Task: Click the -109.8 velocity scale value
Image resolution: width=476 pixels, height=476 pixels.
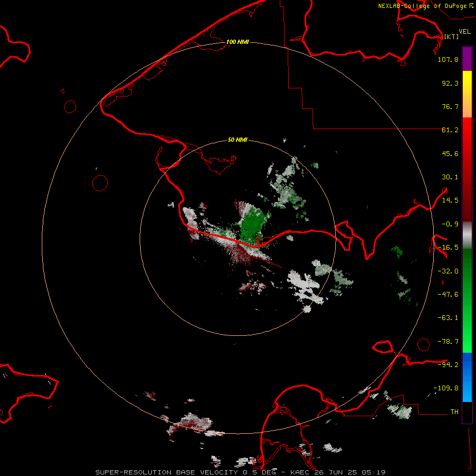Action: point(446,388)
